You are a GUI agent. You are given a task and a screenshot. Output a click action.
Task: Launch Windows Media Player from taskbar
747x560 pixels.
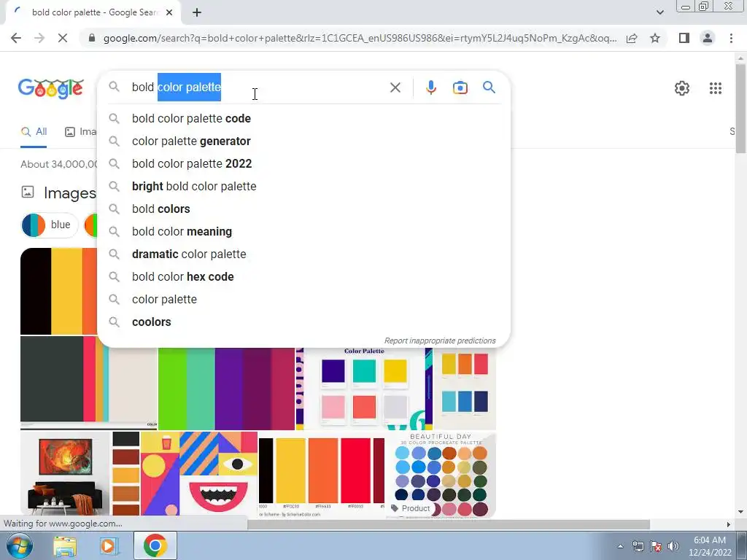(109, 545)
